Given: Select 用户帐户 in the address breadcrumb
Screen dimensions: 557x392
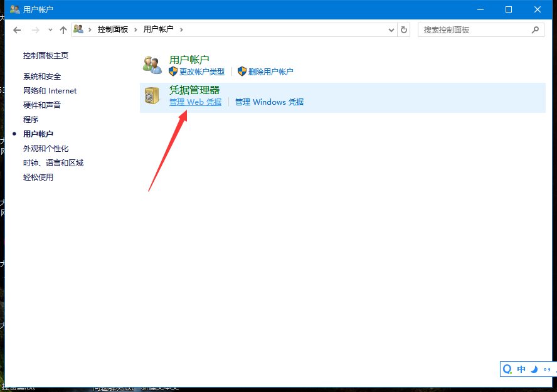Looking at the screenshot, I should pos(159,29).
